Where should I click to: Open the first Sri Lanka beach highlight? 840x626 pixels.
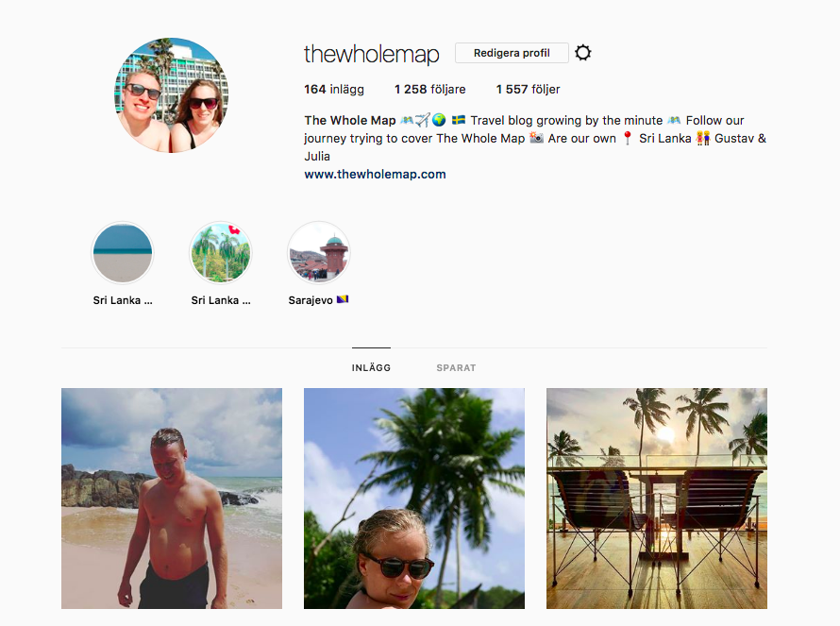(x=123, y=252)
